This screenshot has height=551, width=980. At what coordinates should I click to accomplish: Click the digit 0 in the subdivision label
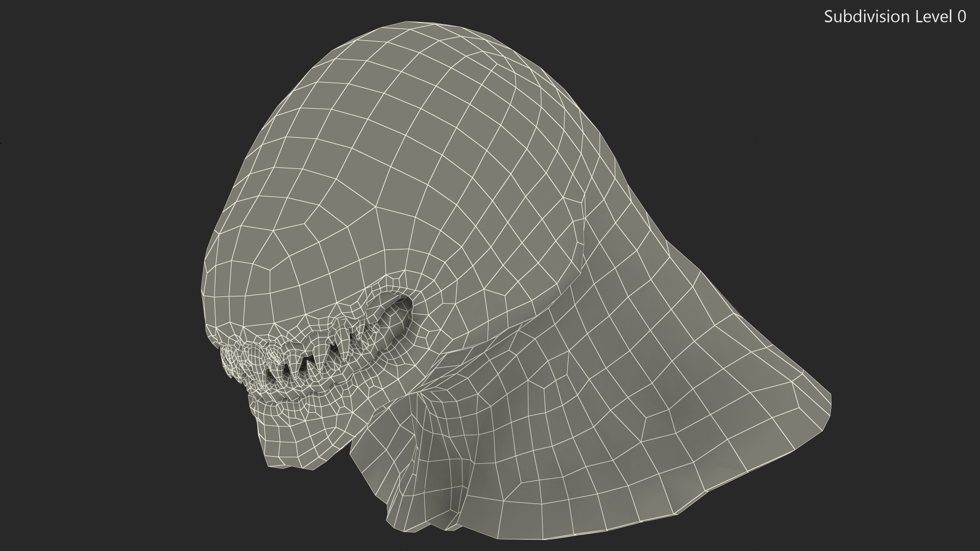click(x=962, y=17)
